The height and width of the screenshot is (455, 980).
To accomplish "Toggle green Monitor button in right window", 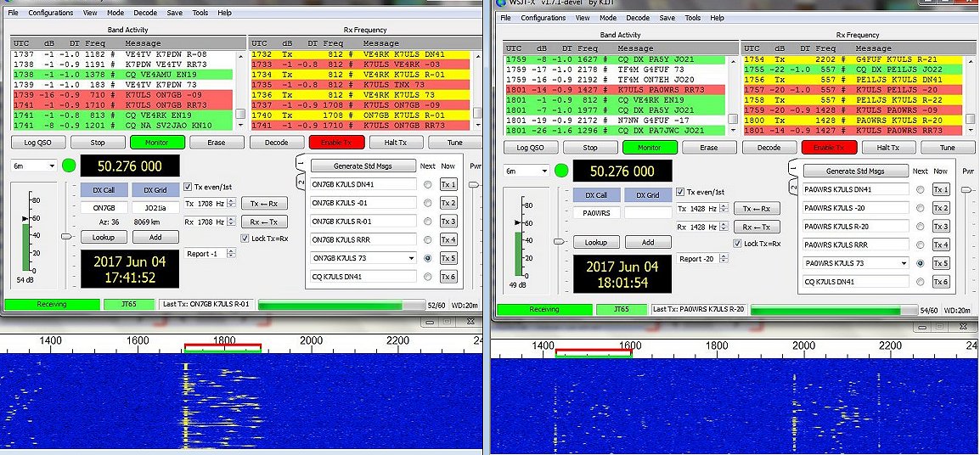I will tap(650, 148).
